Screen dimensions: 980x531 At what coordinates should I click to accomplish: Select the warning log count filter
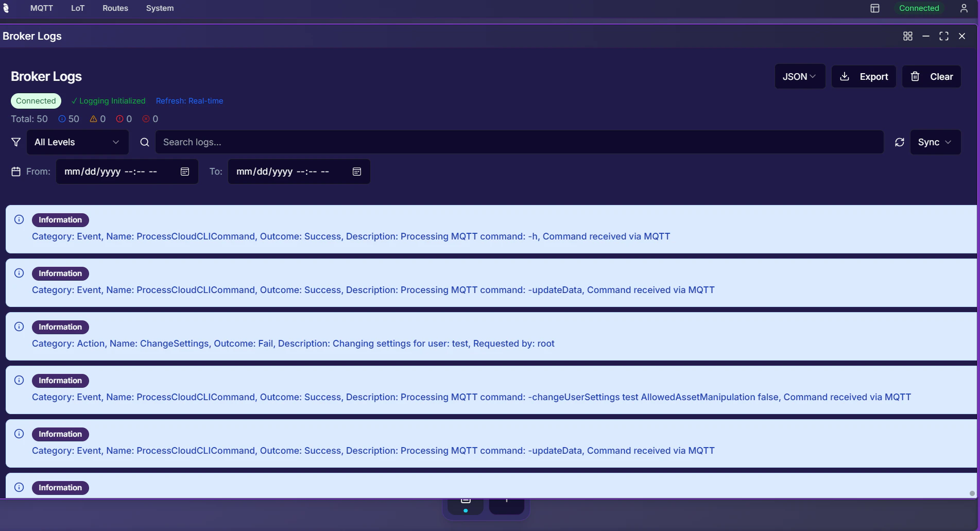93,119
